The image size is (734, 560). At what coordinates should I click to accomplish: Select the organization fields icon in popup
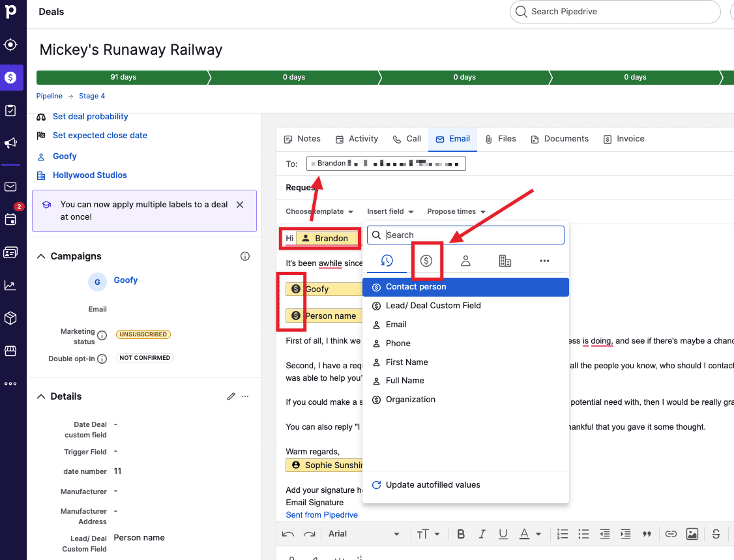505,261
